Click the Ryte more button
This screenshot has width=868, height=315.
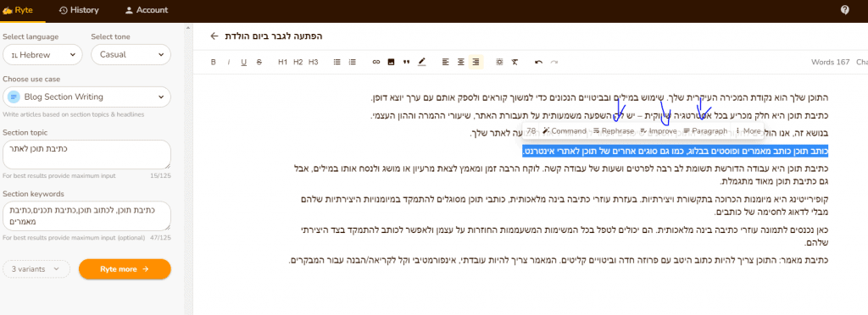pos(125,269)
